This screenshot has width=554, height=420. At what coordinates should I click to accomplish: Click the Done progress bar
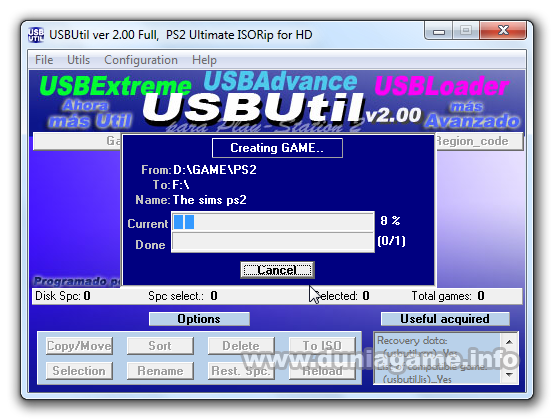(273, 242)
